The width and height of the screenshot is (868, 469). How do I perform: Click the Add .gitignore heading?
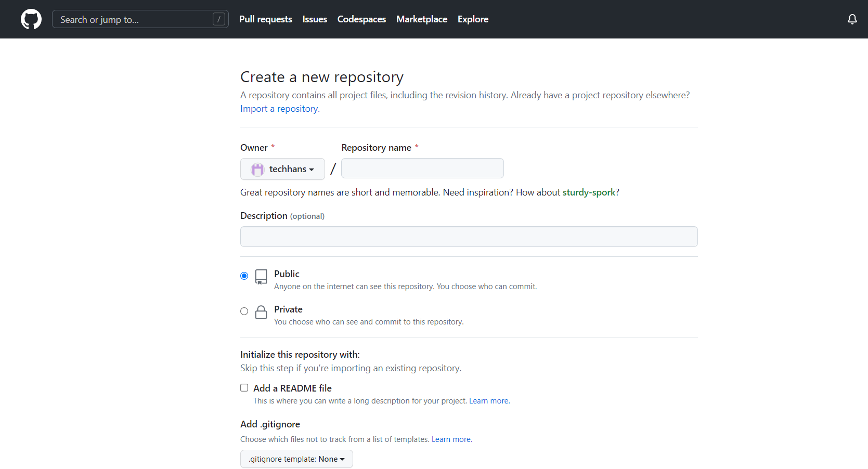(270, 424)
